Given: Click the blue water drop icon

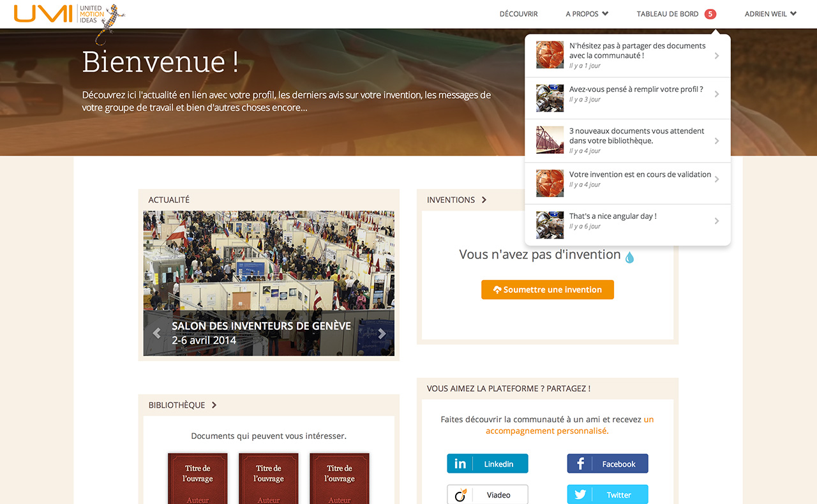Looking at the screenshot, I should 629,257.
